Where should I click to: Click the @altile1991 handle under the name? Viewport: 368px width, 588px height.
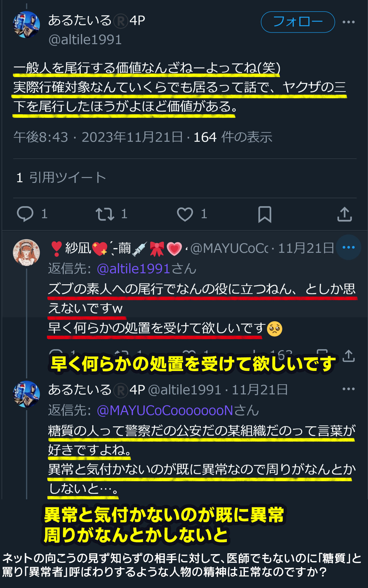[85, 40]
